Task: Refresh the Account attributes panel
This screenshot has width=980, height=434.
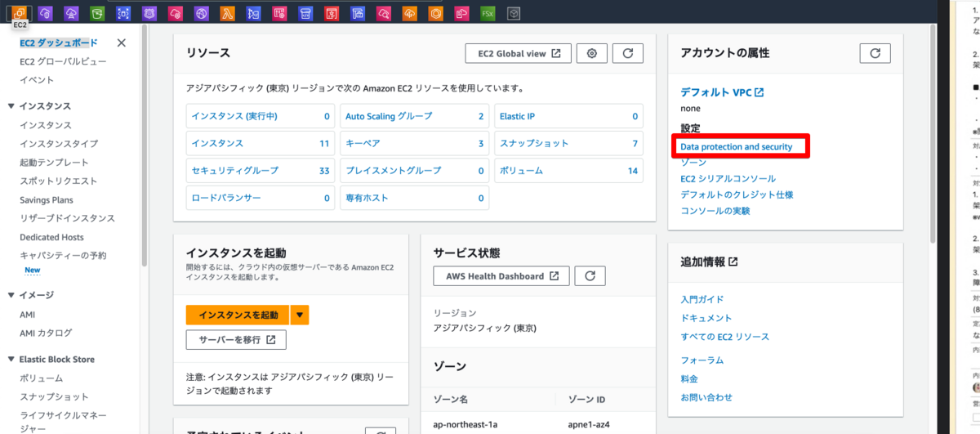Action: click(875, 53)
